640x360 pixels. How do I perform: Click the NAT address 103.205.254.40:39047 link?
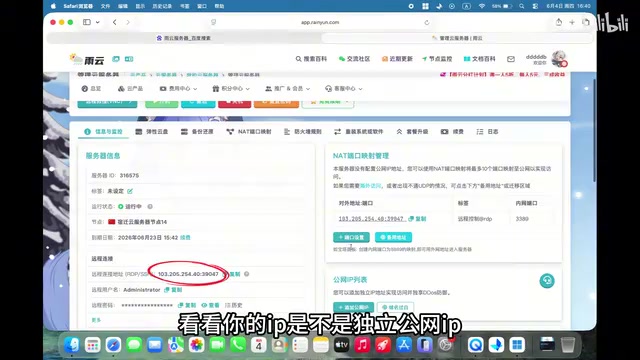pyautogui.click(x=371, y=219)
